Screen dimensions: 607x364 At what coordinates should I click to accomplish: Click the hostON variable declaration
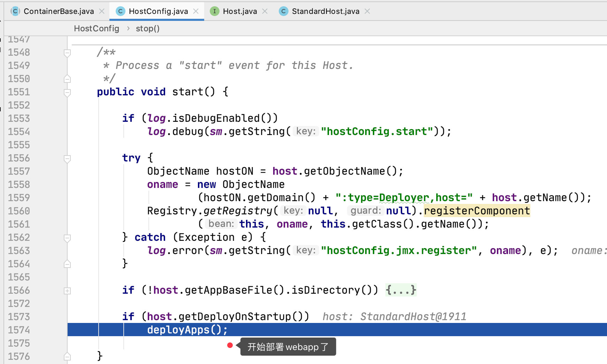pos(235,171)
